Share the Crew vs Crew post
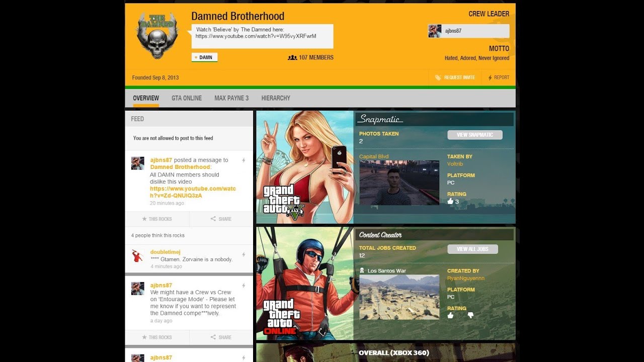 click(221, 337)
